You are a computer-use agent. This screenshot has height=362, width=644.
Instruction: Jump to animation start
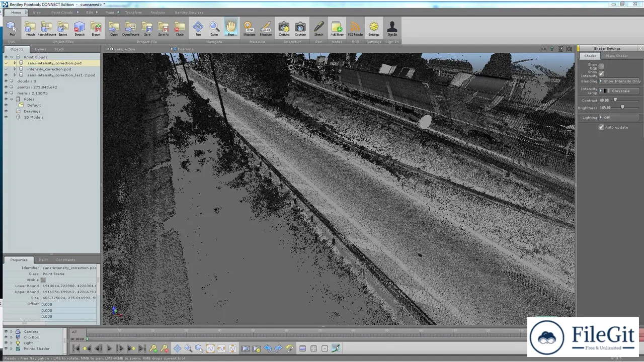(x=75, y=348)
